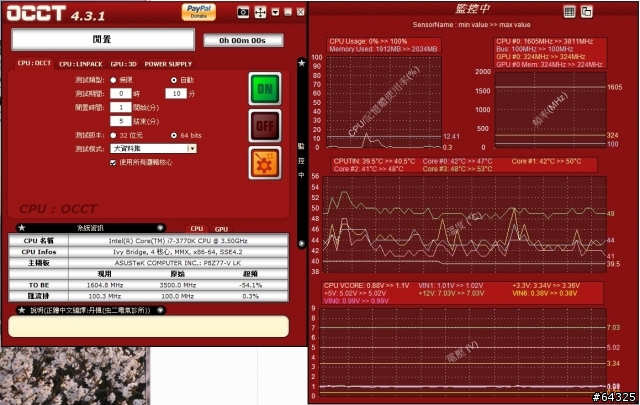Screen dimensions: 640x405
Task: Click the CPU usage graph
Action: click(384, 102)
